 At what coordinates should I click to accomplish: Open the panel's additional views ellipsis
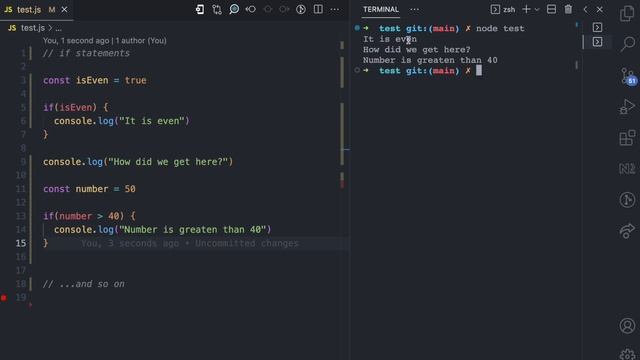click(414, 9)
